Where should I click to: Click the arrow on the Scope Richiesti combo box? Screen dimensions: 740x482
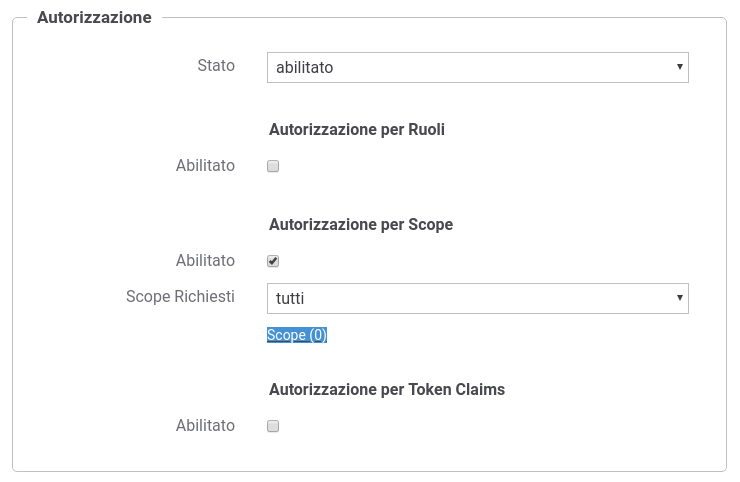click(680, 298)
